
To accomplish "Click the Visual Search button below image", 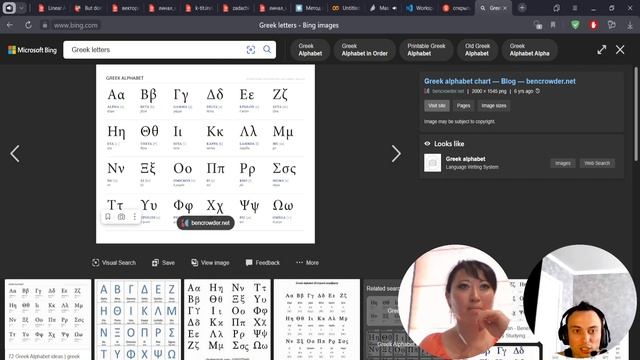I will pos(114,263).
